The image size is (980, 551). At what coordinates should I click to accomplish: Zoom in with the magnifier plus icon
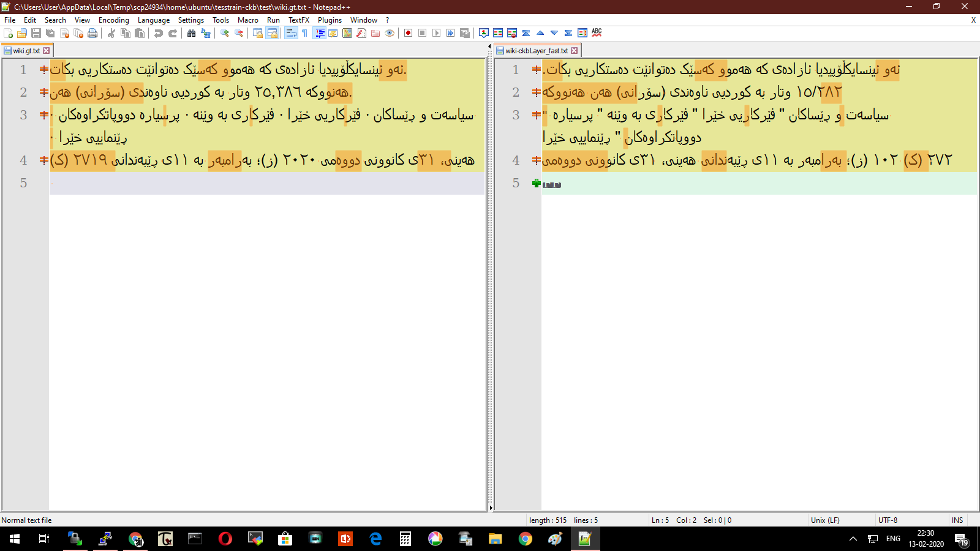coord(225,34)
